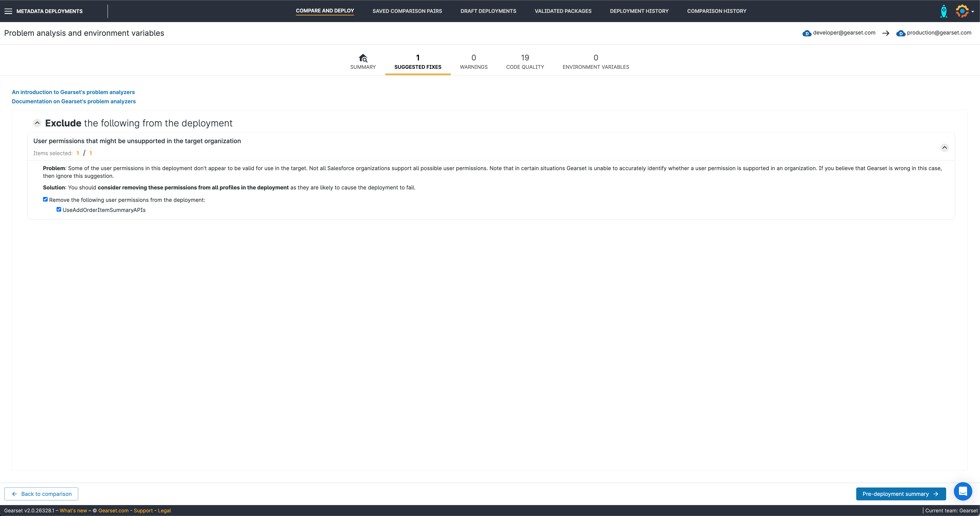Uncheck the UseAddOrderItemSummaryAPIs checkbox
This screenshot has width=980, height=516.
click(59, 209)
